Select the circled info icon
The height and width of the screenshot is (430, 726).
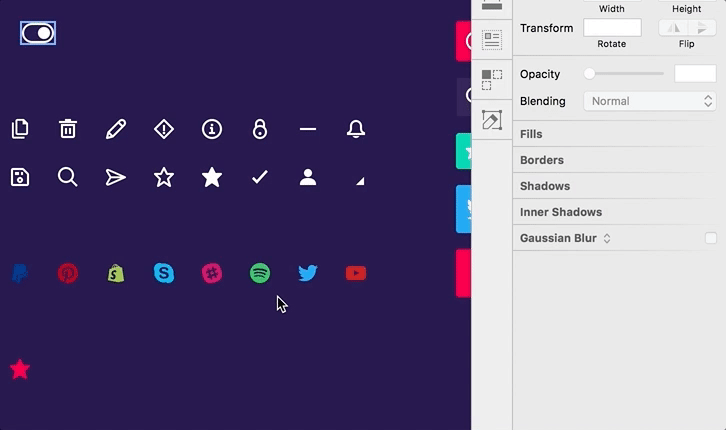212,129
